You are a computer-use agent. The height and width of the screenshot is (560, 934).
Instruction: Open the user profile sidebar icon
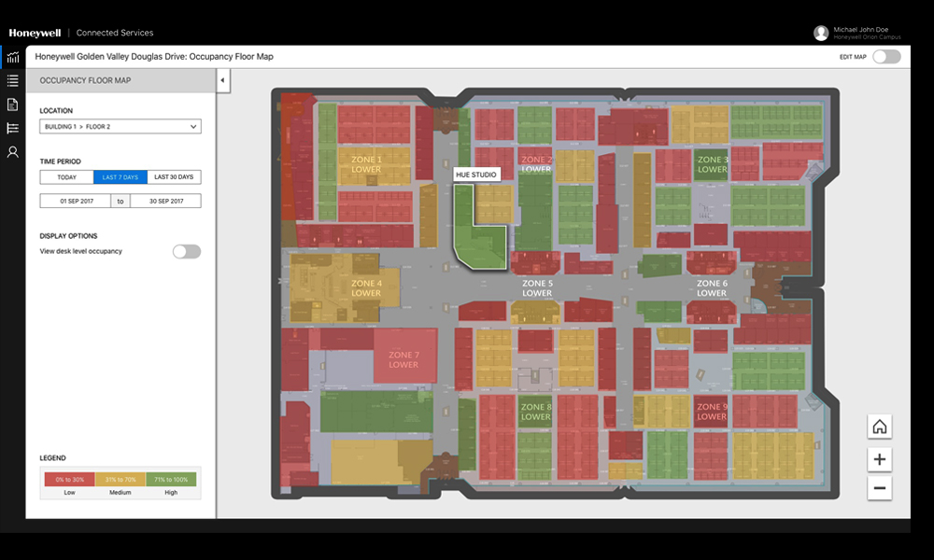12,151
